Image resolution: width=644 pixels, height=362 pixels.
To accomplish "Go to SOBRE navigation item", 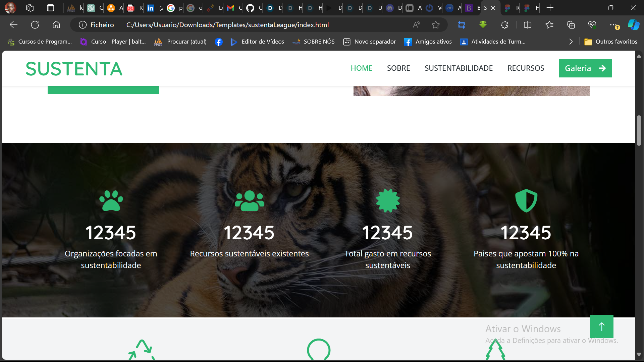I will pyautogui.click(x=398, y=68).
